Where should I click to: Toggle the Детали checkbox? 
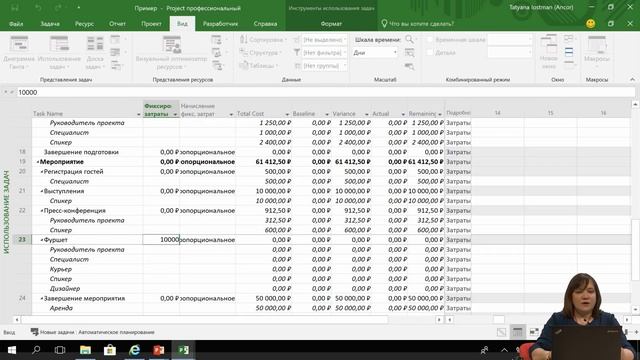(429, 53)
